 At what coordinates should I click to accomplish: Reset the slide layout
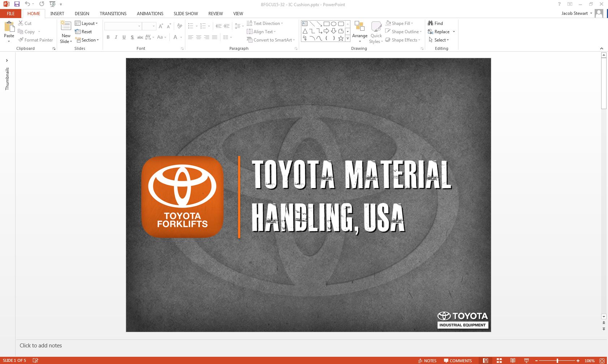83,32
